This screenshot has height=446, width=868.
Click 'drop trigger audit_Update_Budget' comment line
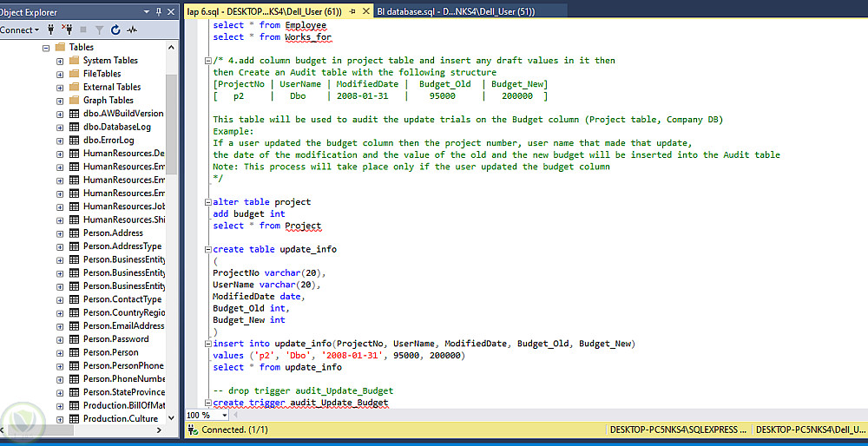[x=303, y=390]
